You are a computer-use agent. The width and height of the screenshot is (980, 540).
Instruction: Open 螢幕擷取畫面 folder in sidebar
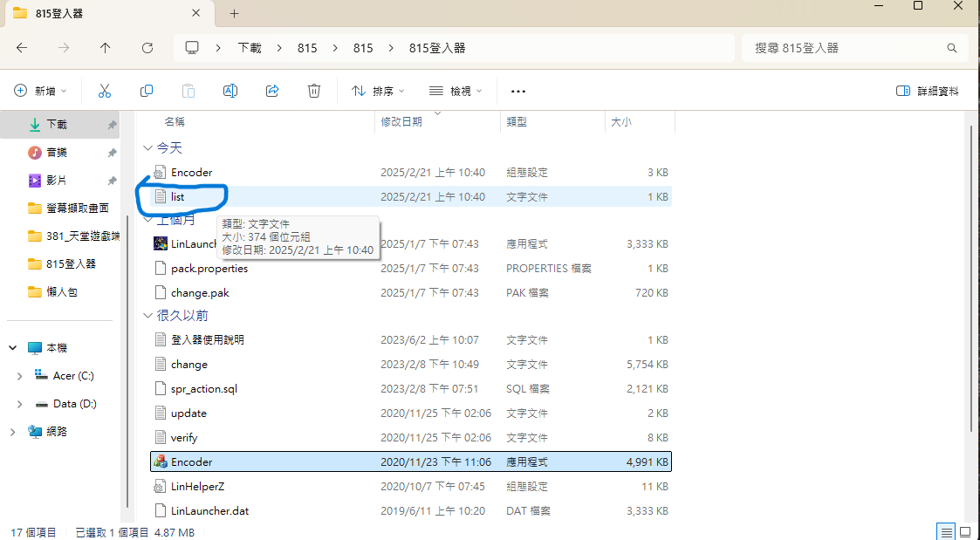[x=69, y=208]
